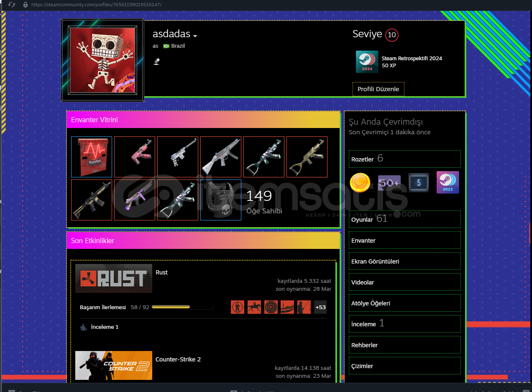Open the gold AK skin item

tap(307, 157)
